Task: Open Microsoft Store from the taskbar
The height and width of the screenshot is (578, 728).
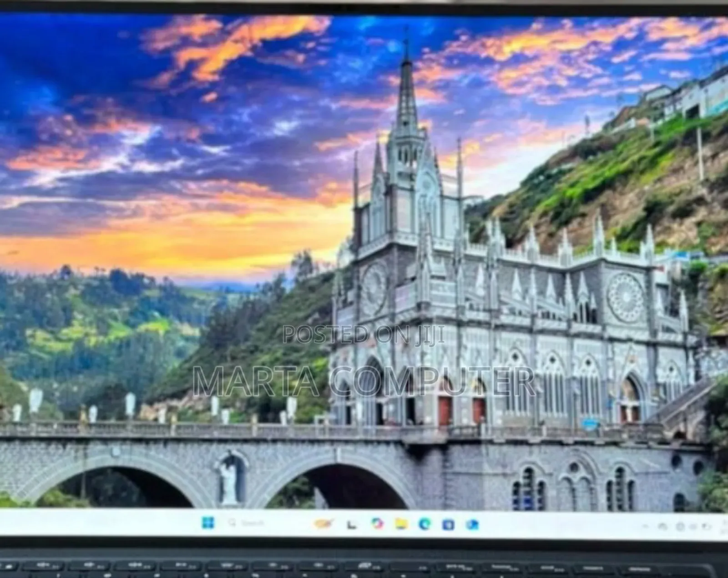Action: coord(448,525)
